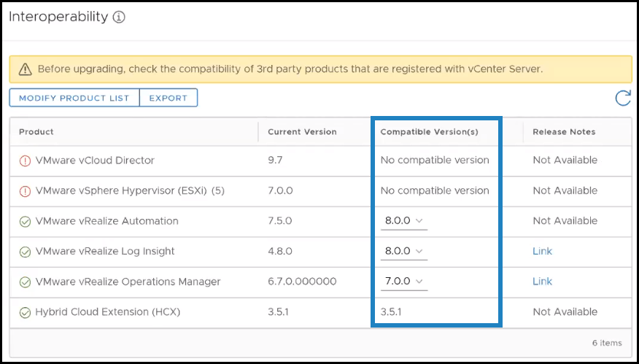Click 'Not Available' in vRealize Automation row
The height and width of the screenshot is (364, 639).
pyautogui.click(x=565, y=221)
